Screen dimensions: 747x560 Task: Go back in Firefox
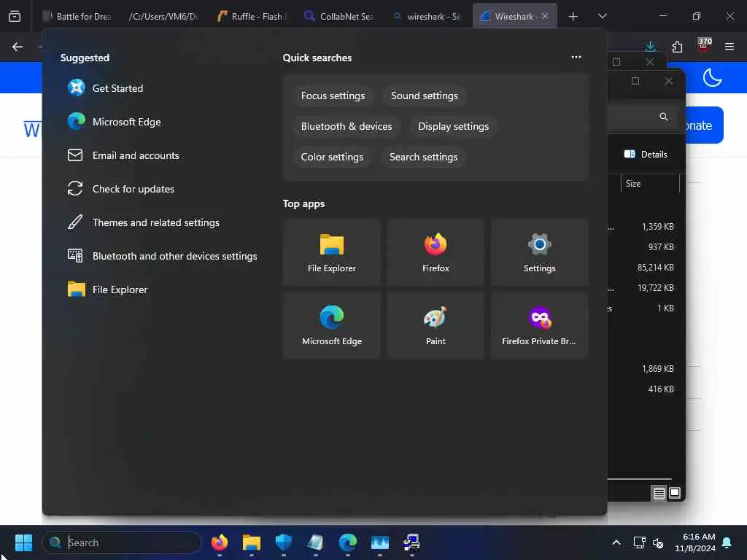point(18,47)
